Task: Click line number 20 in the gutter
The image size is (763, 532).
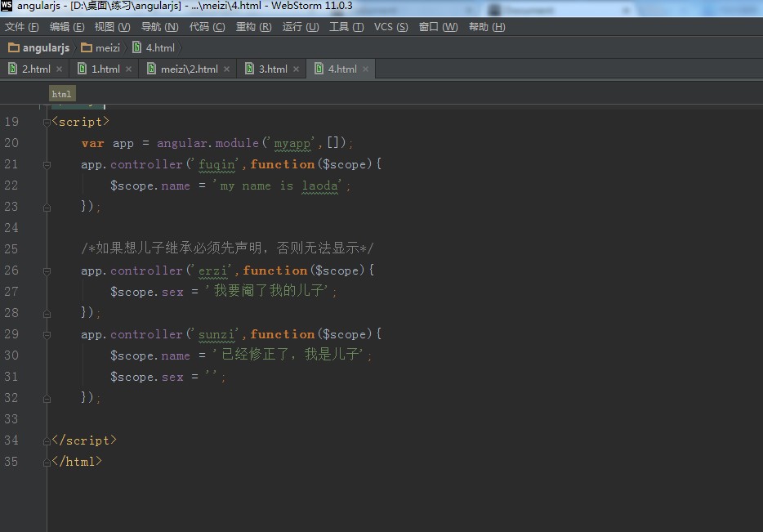Action: click(x=11, y=143)
